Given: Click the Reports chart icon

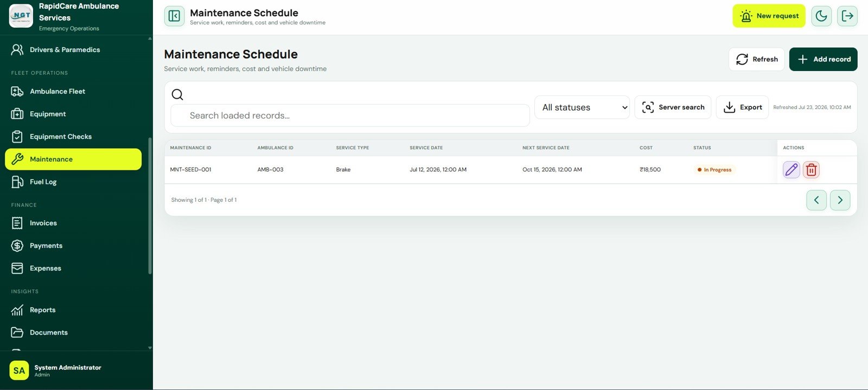Looking at the screenshot, I should [17, 310].
